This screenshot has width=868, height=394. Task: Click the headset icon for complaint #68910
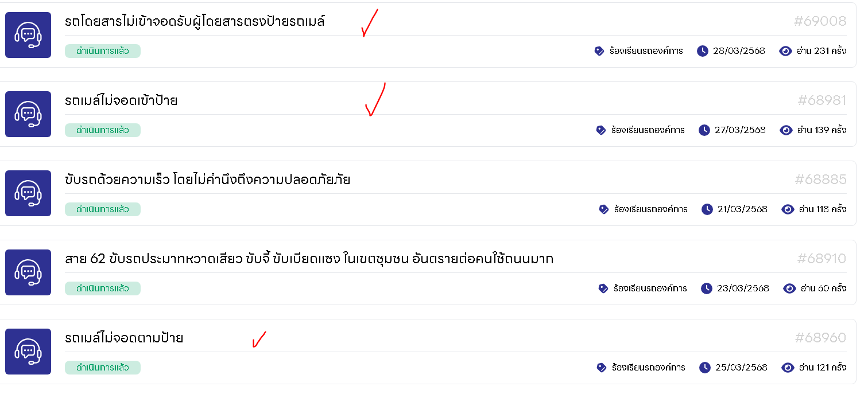coord(28,272)
